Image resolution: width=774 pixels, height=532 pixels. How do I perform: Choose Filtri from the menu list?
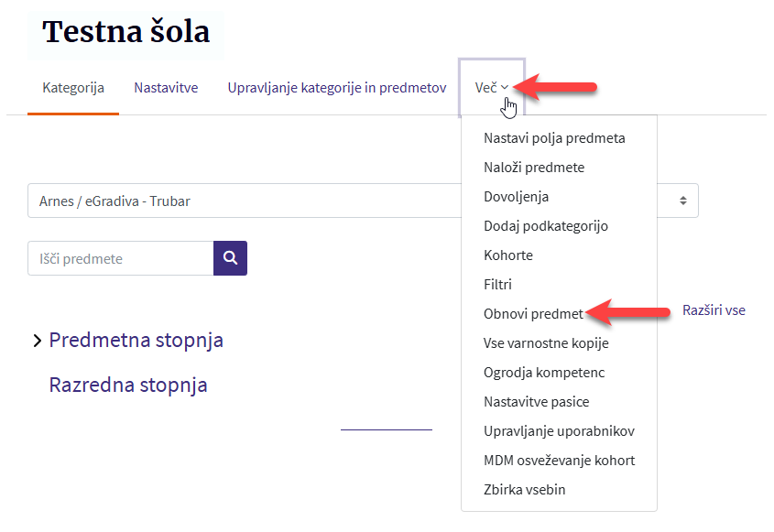click(497, 285)
